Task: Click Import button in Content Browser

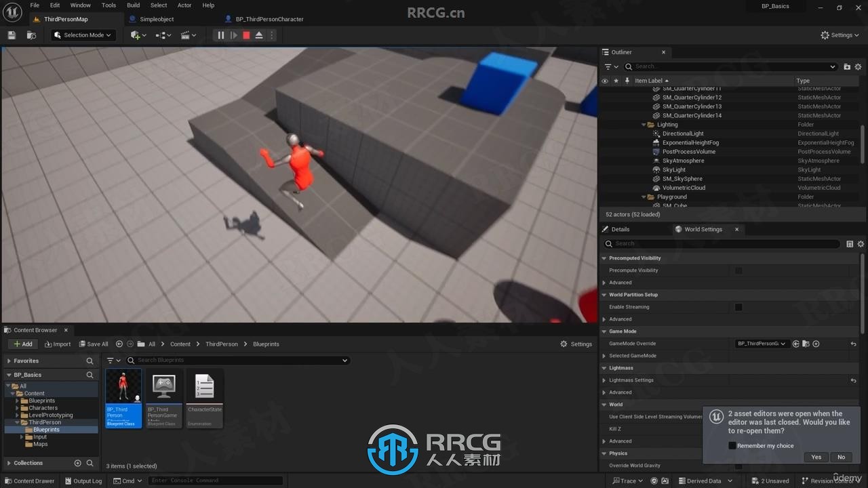Action: pyautogui.click(x=57, y=344)
